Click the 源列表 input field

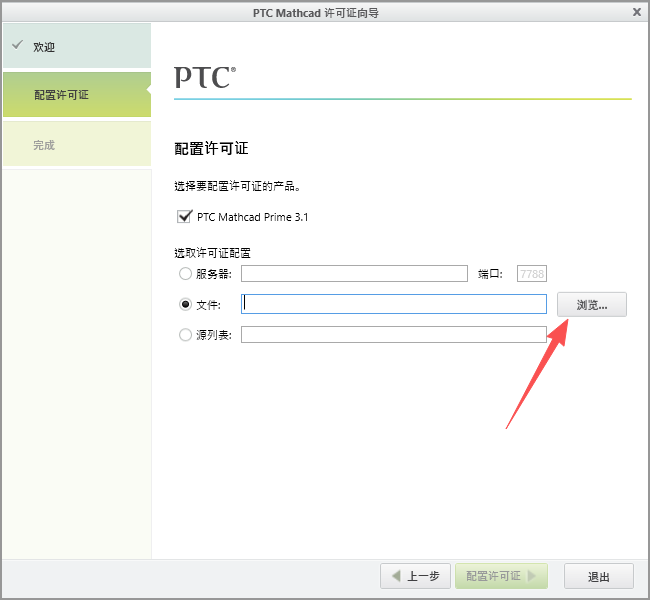point(393,335)
